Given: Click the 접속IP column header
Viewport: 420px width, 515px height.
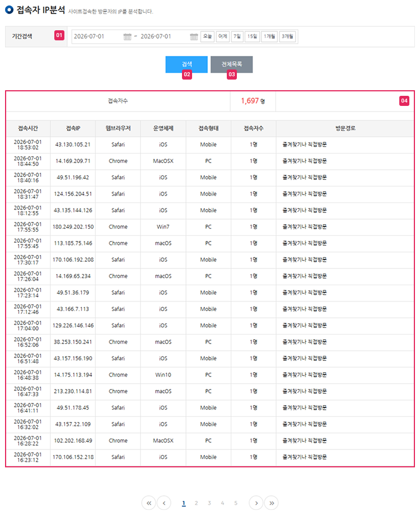Looking at the screenshot, I should [73, 128].
